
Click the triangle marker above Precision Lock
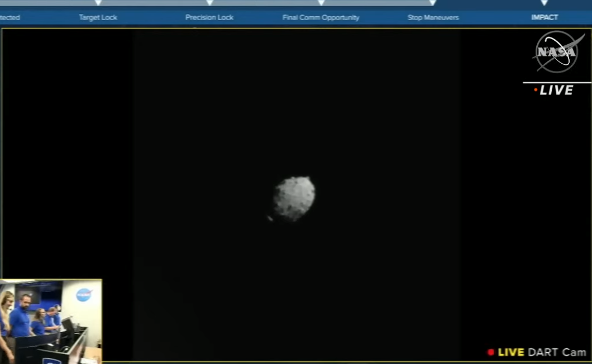tap(209, 3)
